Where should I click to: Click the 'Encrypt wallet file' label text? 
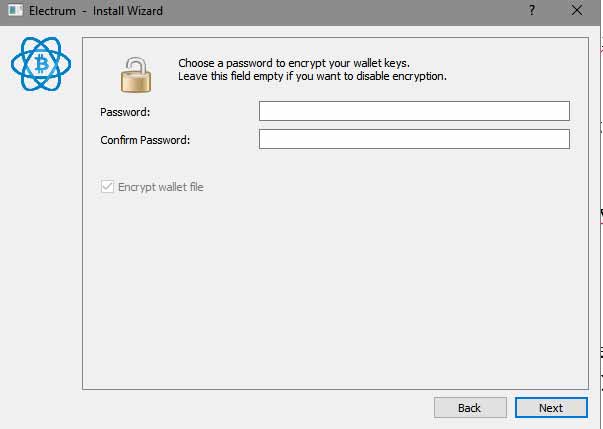(x=161, y=187)
